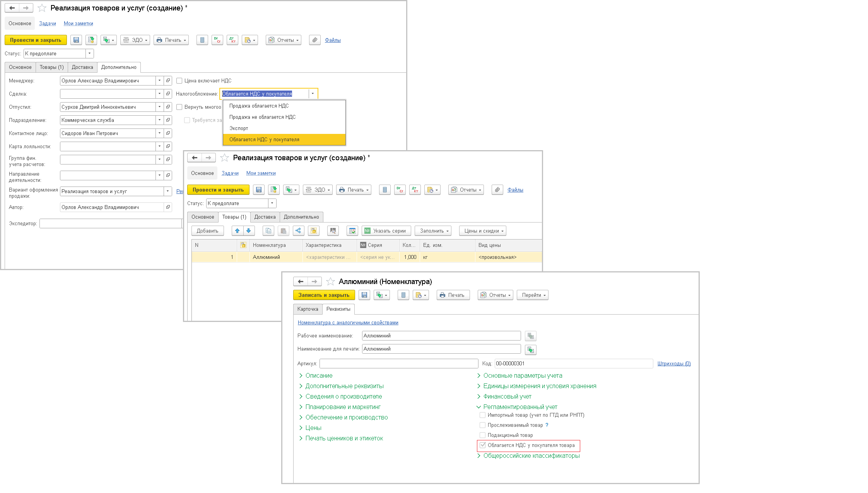Click the favorite star in the middle Реализация window
This screenshot has height=493, width=868.
(224, 158)
